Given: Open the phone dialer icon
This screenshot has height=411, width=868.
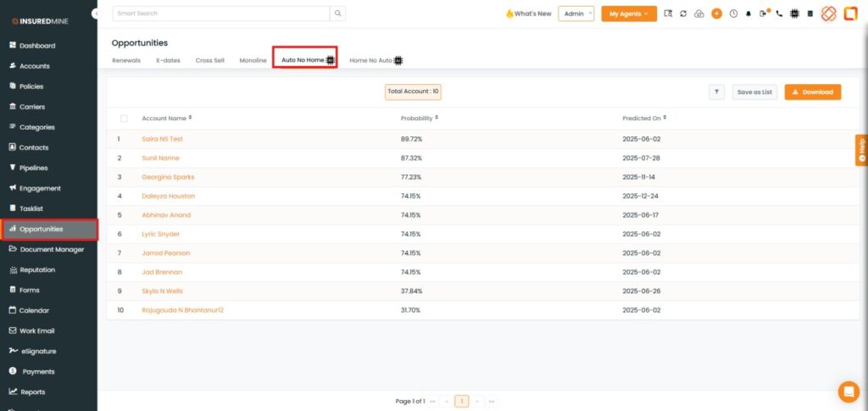Looking at the screenshot, I should (779, 14).
